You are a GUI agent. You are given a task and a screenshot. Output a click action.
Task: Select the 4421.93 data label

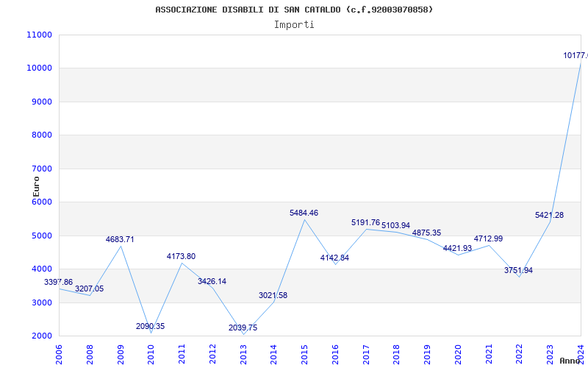coord(457,248)
